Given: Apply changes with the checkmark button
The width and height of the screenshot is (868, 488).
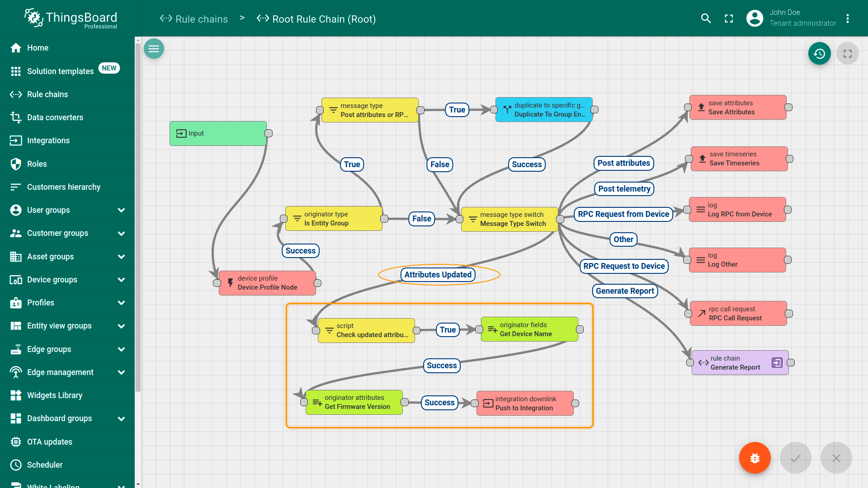Looking at the screenshot, I should (x=795, y=458).
